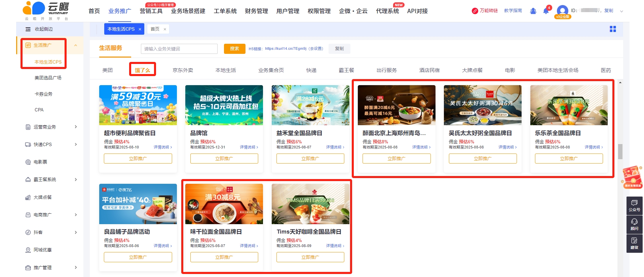Image resolution: width=644 pixels, height=277 pixels.
Task: Expand 抖音 submenu arrow
Action: (x=76, y=232)
